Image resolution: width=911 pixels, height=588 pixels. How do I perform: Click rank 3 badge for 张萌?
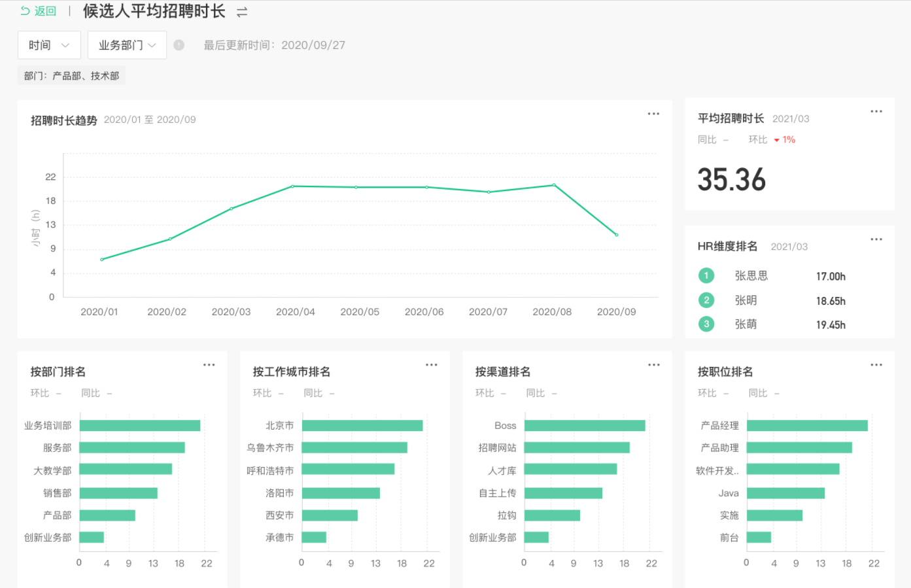coord(706,324)
